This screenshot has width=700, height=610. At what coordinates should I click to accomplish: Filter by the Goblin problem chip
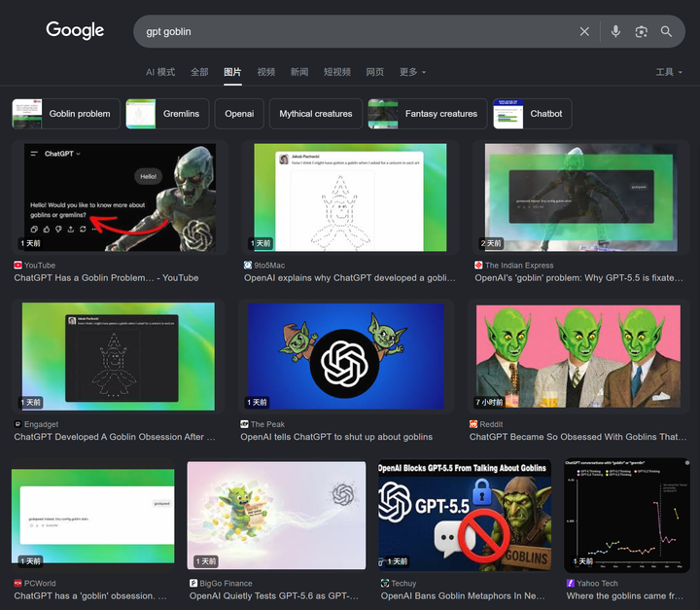(66, 114)
